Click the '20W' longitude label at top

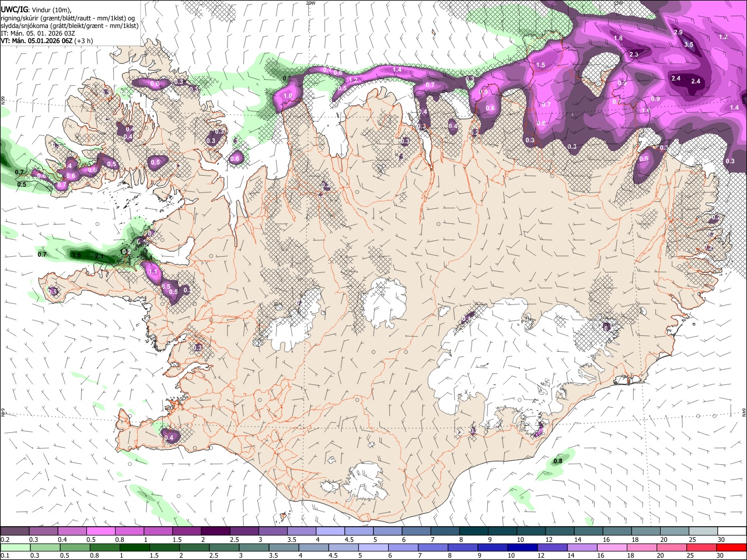coord(310,3)
